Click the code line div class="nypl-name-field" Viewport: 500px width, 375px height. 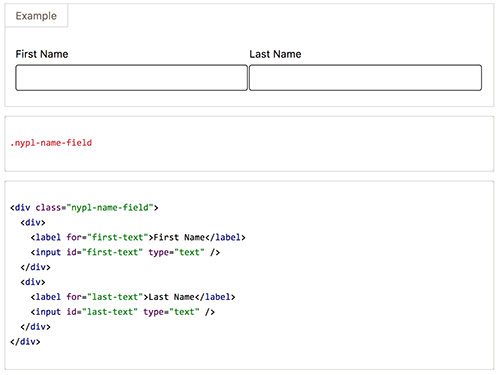pyautogui.click(x=84, y=208)
